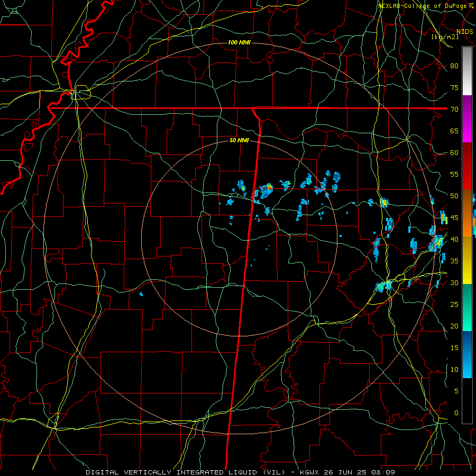Click the 5 value on the color scale

point(456,391)
